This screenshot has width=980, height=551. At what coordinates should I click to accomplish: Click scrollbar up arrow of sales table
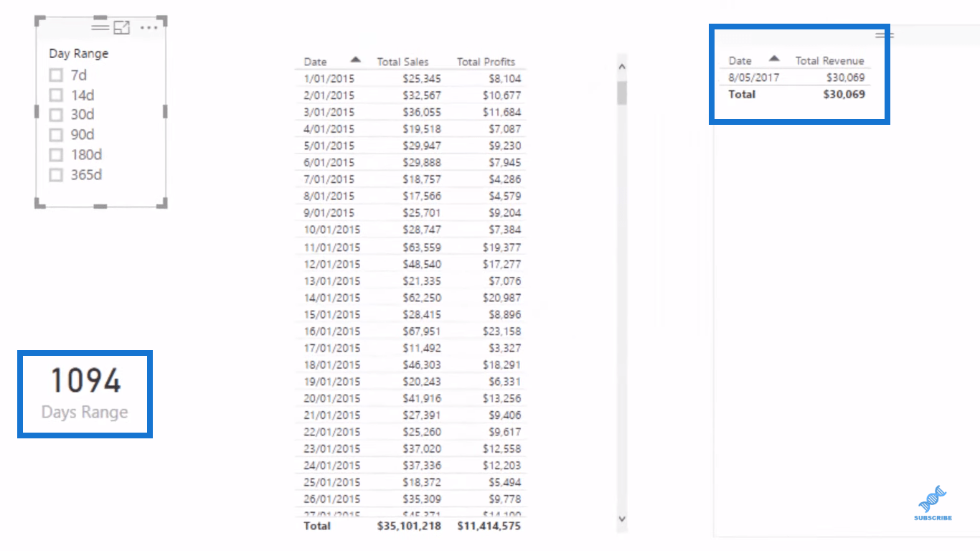[622, 67]
